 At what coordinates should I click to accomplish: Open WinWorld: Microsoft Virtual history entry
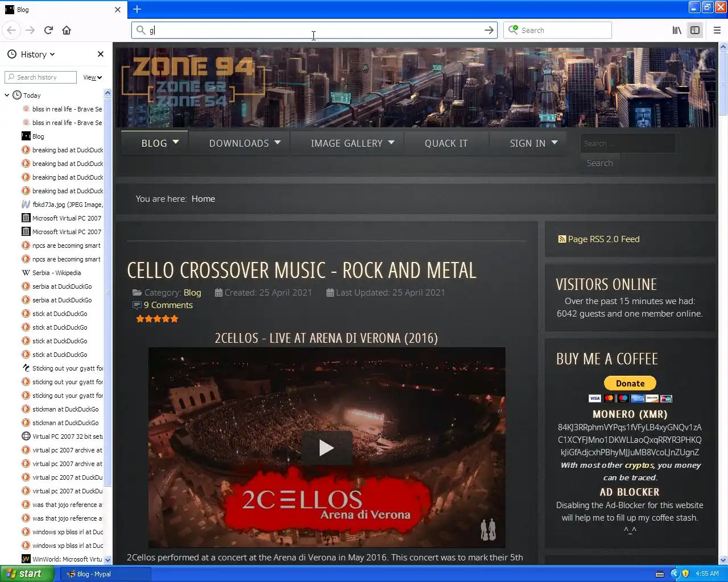62,559
